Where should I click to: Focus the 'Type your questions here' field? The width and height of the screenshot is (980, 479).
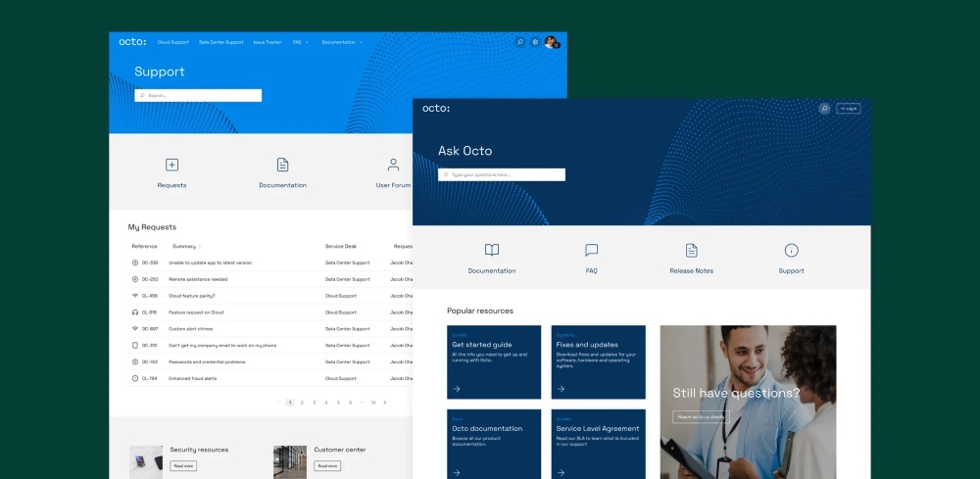[x=501, y=175]
